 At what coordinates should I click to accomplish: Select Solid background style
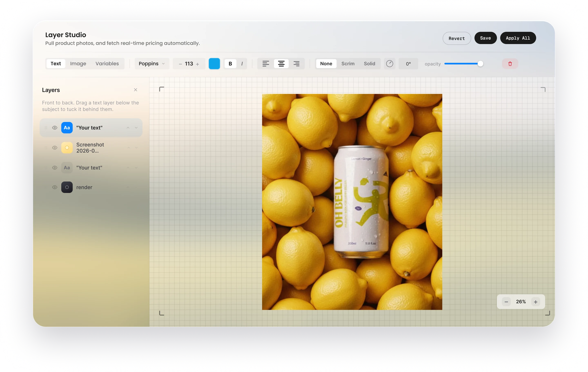coord(369,64)
